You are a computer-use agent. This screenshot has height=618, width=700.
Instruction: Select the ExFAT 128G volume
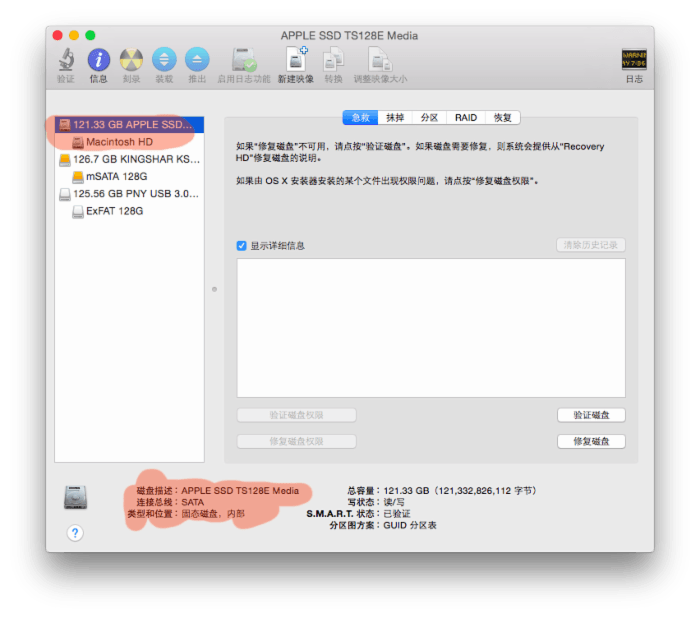coord(114,211)
